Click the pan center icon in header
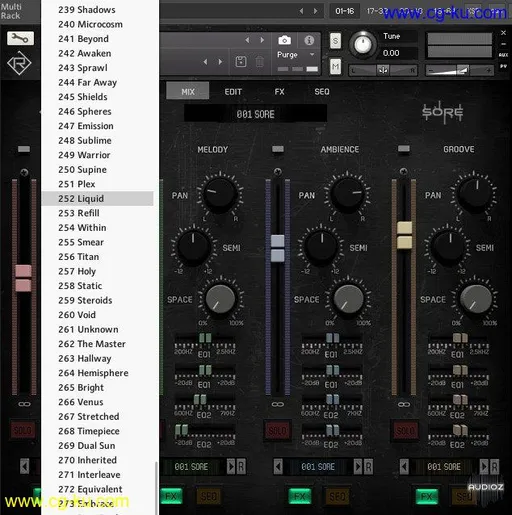512x515 pixels. click(x=383, y=70)
